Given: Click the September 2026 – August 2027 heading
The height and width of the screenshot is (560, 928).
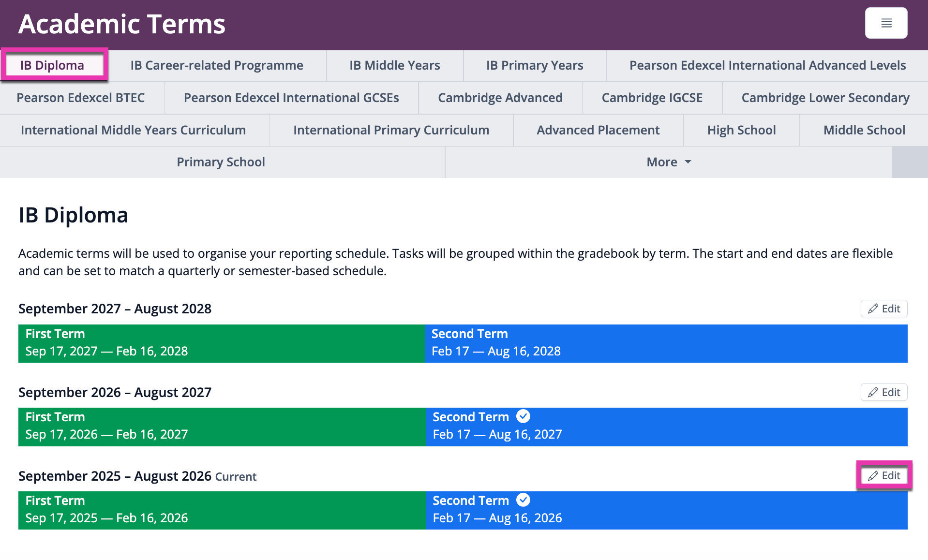Looking at the screenshot, I should (115, 392).
